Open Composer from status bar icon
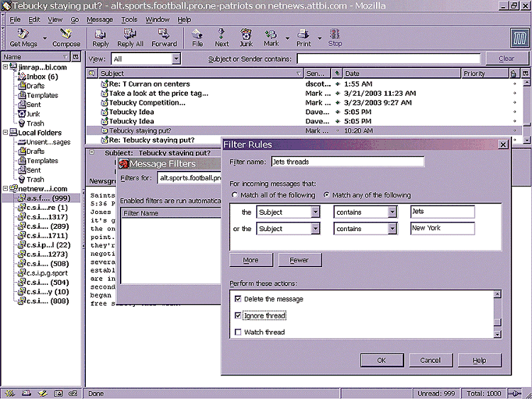 43,393
